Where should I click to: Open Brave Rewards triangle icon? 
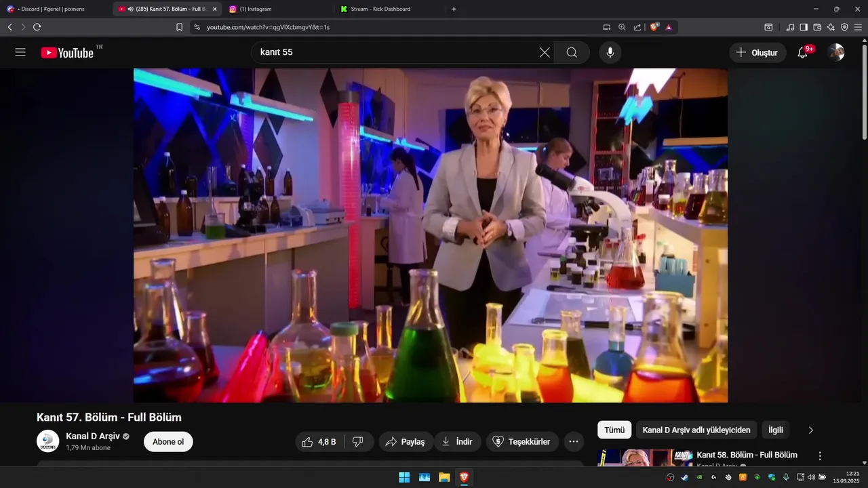click(669, 27)
